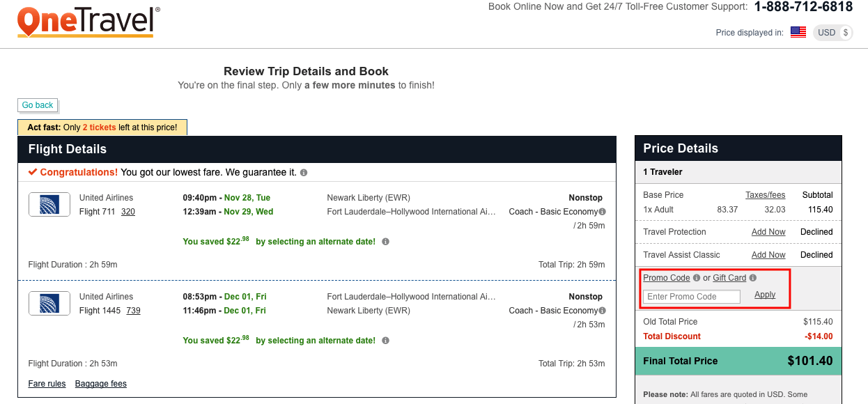868x404 pixels.
Task: Click the United Airlines logo for Flight 1445
Action: click(x=49, y=304)
